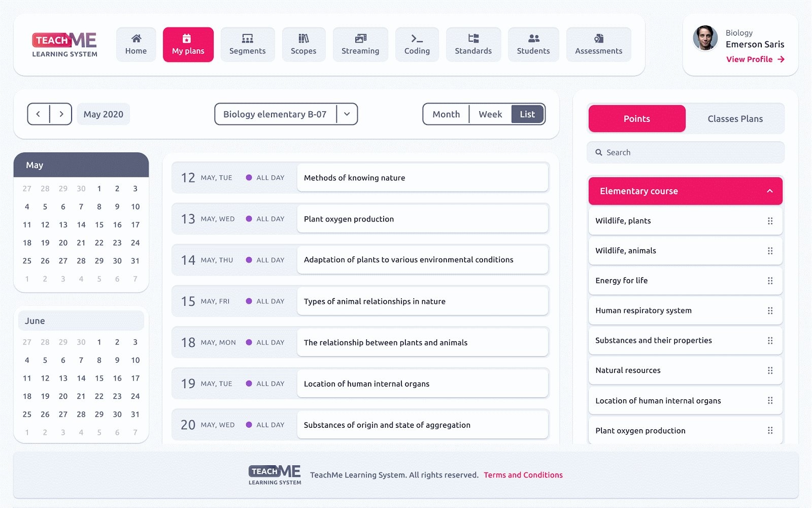Go to the next month arrow
This screenshot has height=508, width=812.
coord(61,114)
